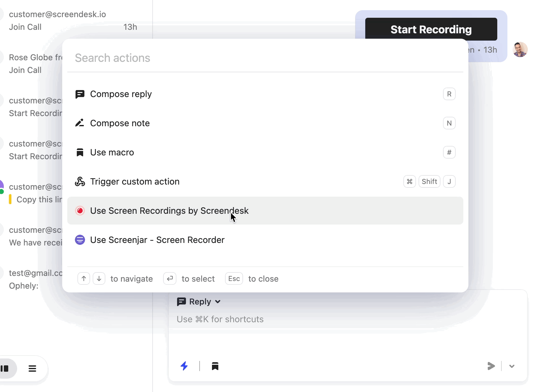This screenshot has width=542, height=392.
Task: Click the blue lightning bolt icon
Action: pos(184,366)
